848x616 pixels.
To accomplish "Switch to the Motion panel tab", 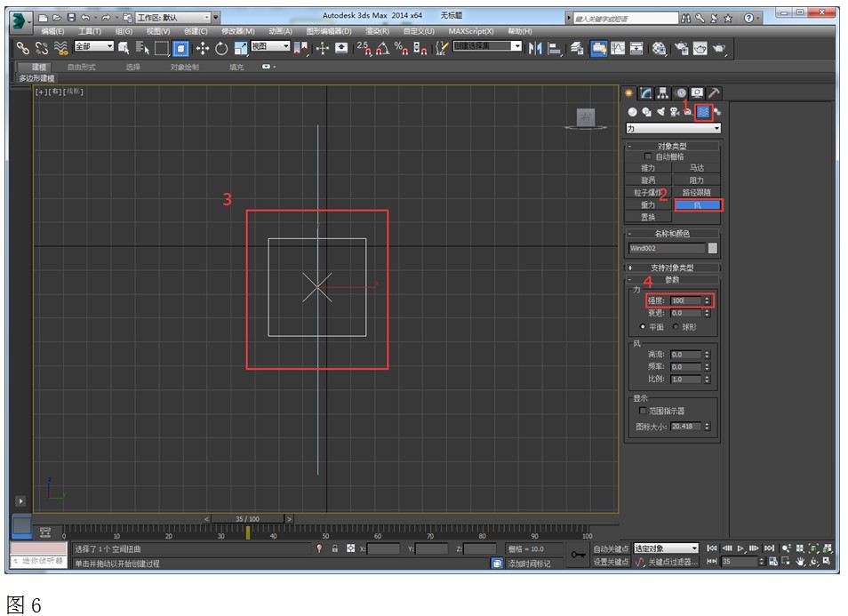I will [680, 93].
